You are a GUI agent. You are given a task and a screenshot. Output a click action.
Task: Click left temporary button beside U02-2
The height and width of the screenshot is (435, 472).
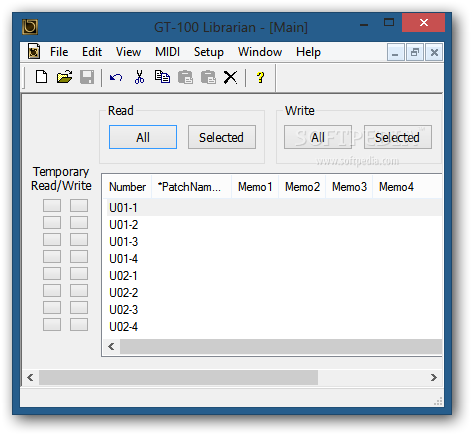click(x=52, y=291)
